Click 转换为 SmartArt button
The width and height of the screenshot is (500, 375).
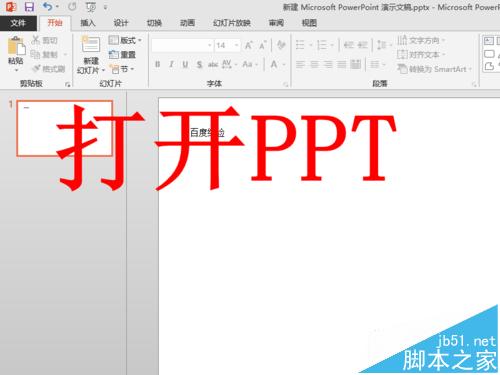[x=434, y=69]
